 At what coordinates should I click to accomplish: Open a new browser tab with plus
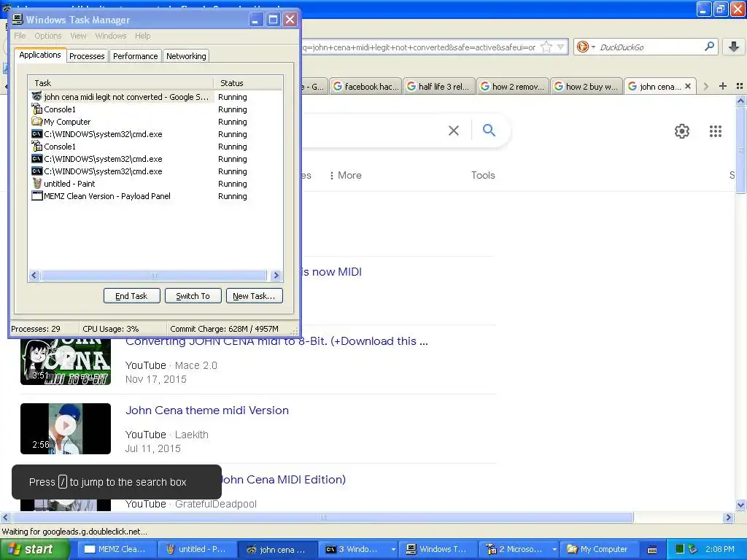[x=723, y=86]
